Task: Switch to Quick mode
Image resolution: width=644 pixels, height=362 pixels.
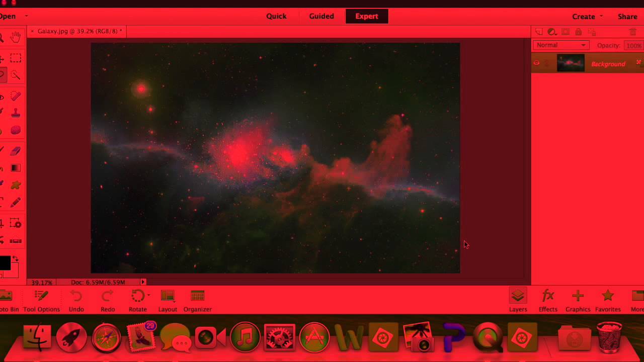Action: coord(276,16)
